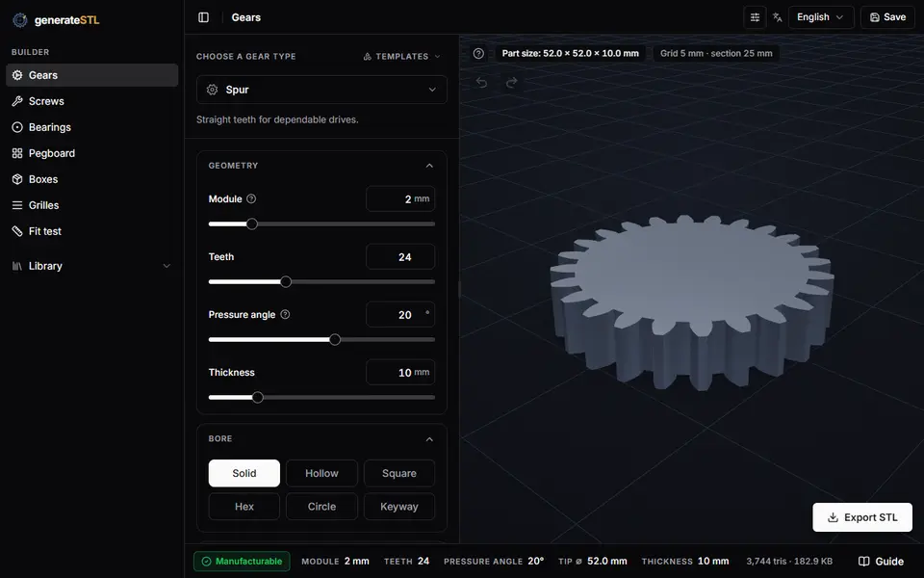Open Pegboard in the builder sidebar
The height and width of the screenshot is (578, 924).
coord(92,153)
